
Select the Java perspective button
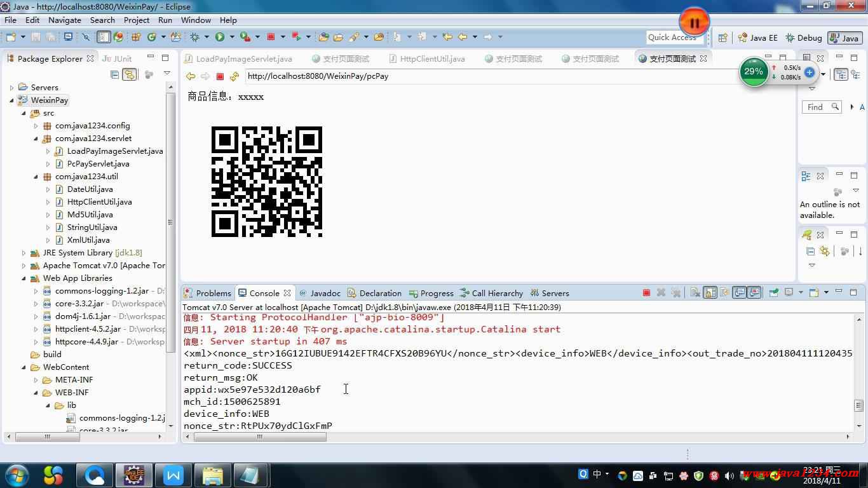click(844, 37)
